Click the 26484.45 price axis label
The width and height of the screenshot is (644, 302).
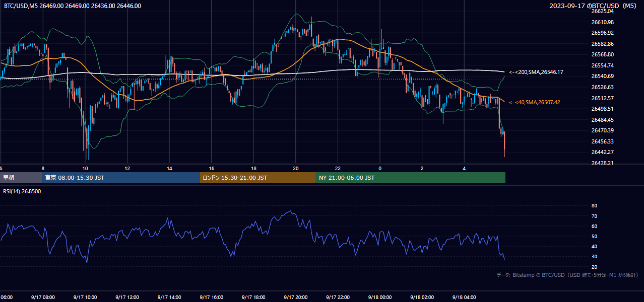603,120
